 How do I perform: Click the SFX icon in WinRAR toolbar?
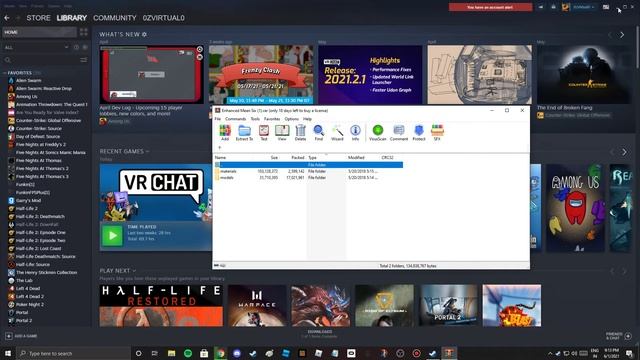point(437,133)
